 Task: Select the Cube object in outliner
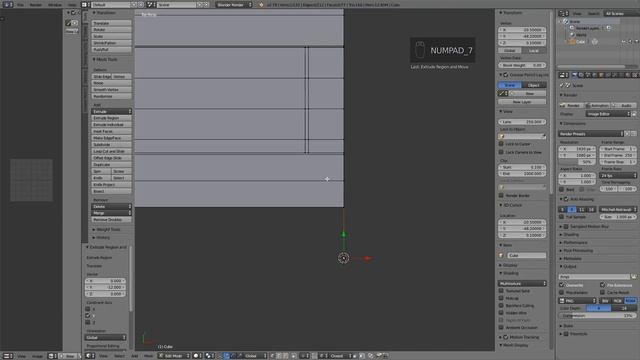(580, 42)
